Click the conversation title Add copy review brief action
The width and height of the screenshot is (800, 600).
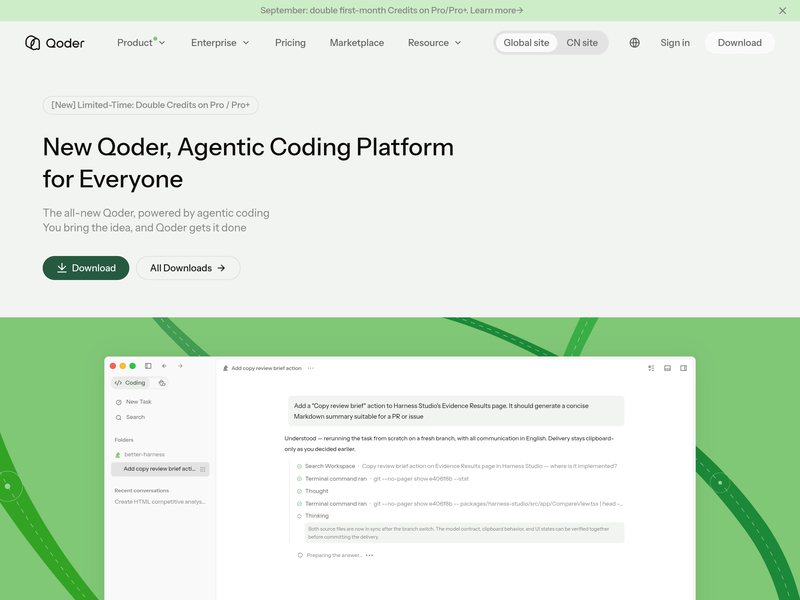tap(266, 368)
